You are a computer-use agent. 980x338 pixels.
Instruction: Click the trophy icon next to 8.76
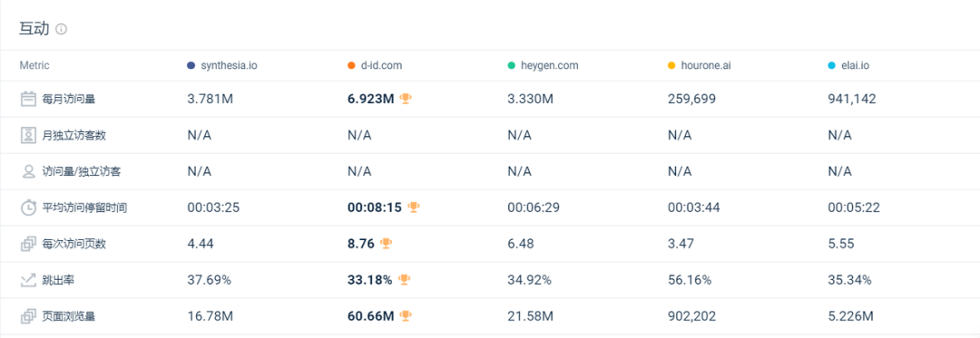387,243
